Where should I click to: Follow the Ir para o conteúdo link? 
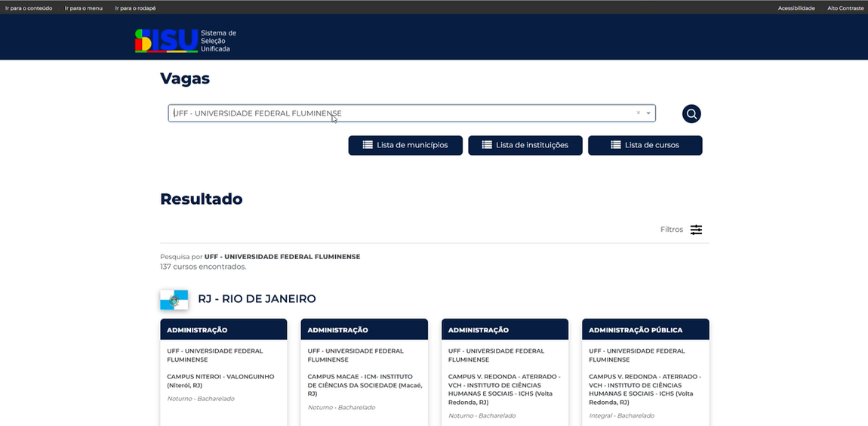(29, 8)
